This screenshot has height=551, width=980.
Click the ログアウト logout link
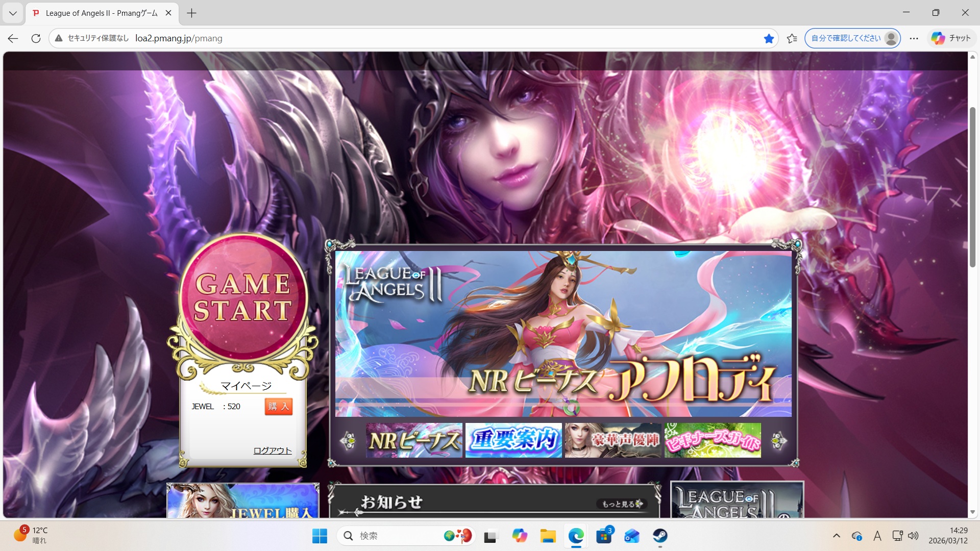[273, 450]
